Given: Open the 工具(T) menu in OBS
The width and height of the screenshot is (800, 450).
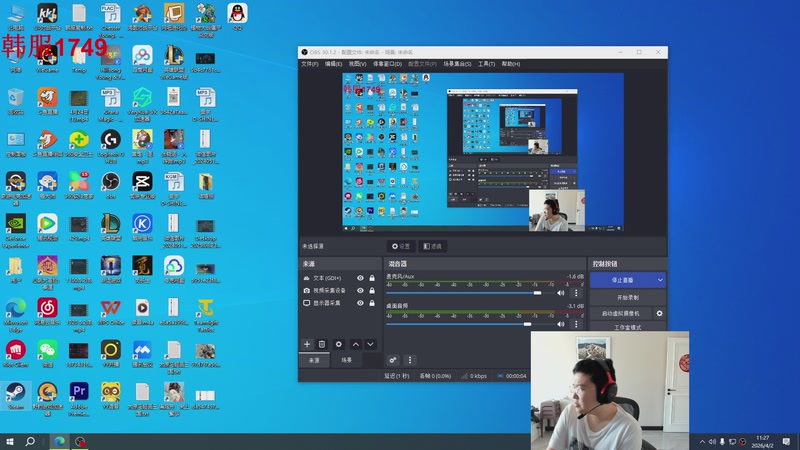Looking at the screenshot, I should [486, 64].
